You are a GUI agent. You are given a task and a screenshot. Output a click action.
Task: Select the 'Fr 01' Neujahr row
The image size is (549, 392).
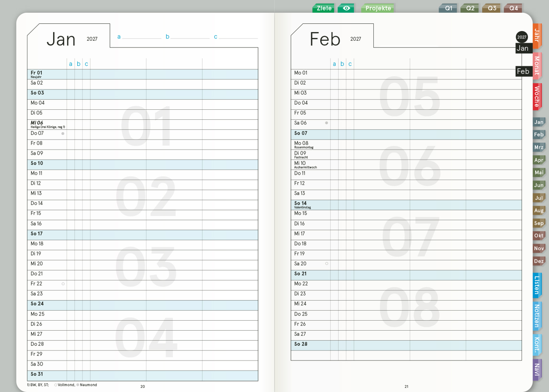pos(143,74)
